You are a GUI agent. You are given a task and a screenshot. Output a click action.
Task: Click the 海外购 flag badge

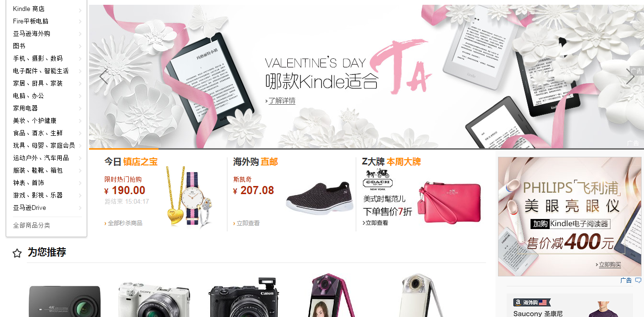(x=530, y=303)
